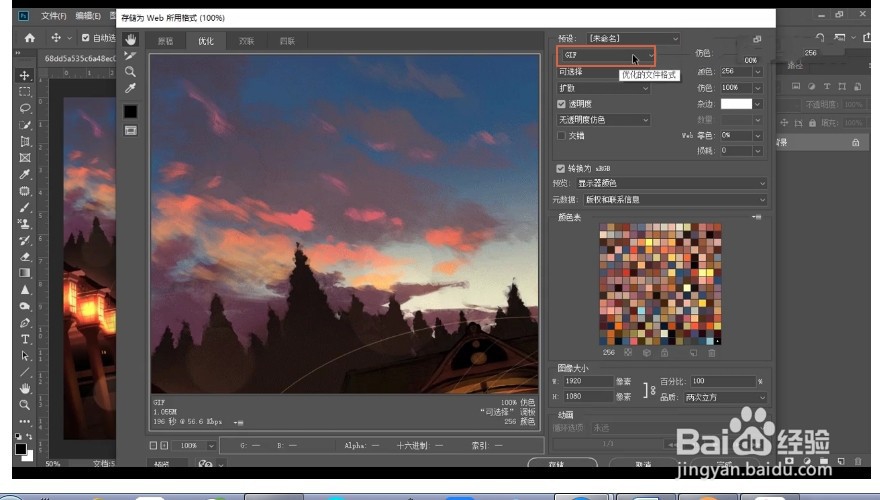Toggle slices visibility button in dialog toolbar
The height and width of the screenshot is (500, 880).
click(x=130, y=130)
